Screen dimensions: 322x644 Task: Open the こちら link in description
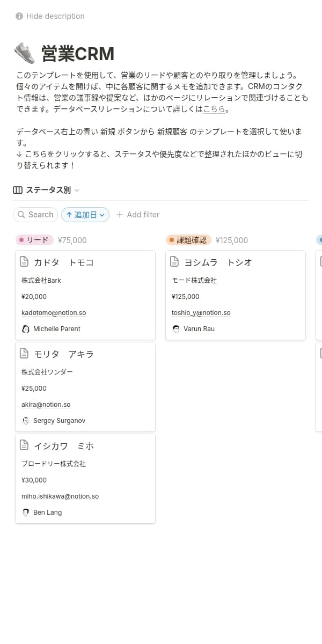tap(214, 109)
